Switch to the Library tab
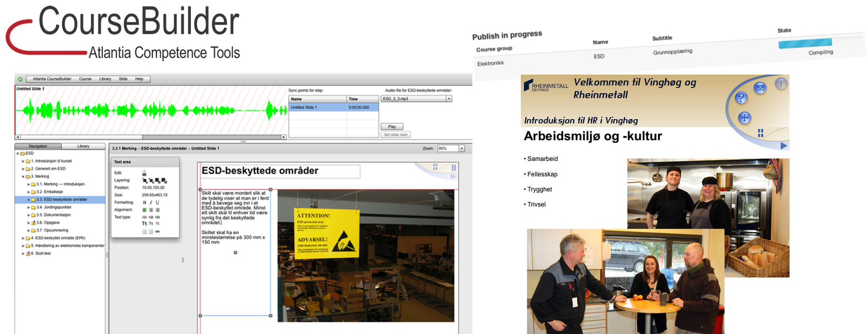The image size is (868, 334). coord(83,146)
